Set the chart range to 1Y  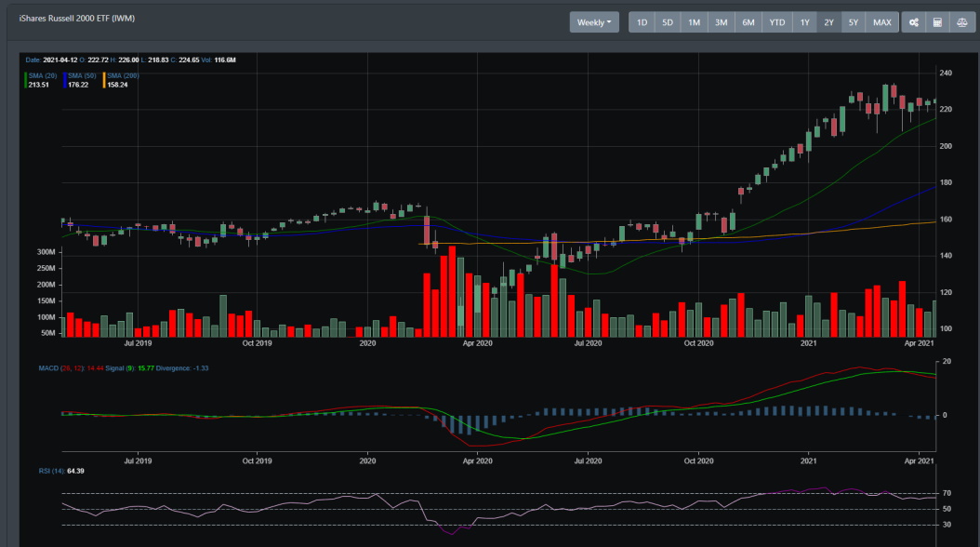click(x=804, y=22)
